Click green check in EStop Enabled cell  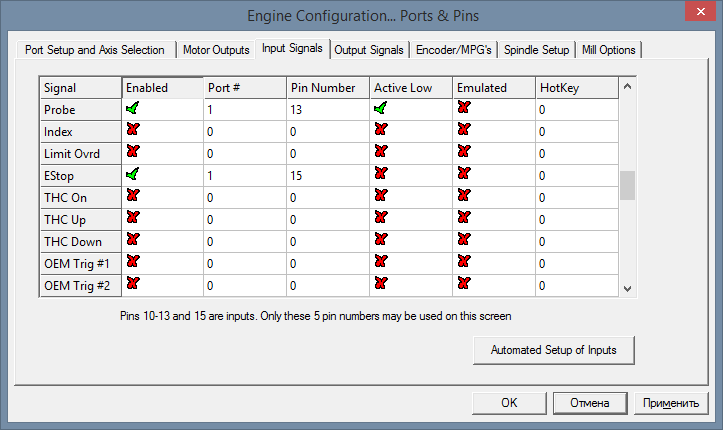click(x=133, y=175)
